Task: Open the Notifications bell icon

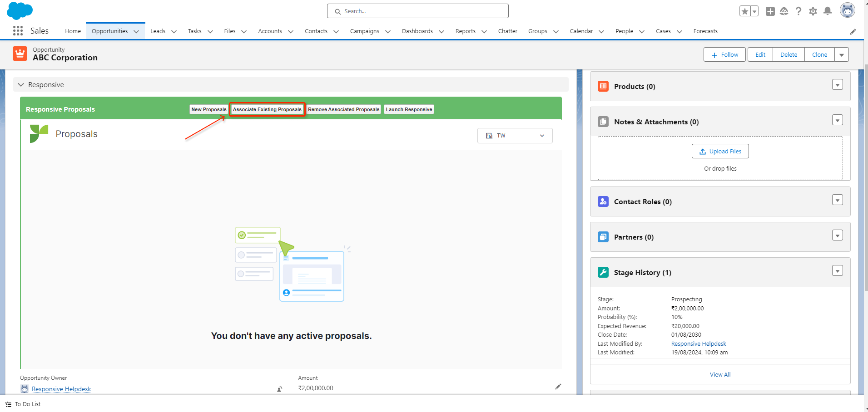Action: click(828, 11)
